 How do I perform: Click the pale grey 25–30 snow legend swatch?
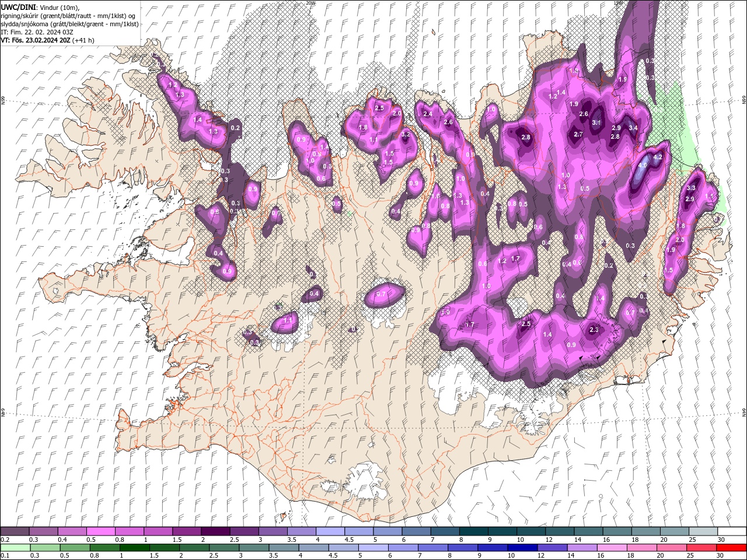pyautogui.click(x=702, y=531)
